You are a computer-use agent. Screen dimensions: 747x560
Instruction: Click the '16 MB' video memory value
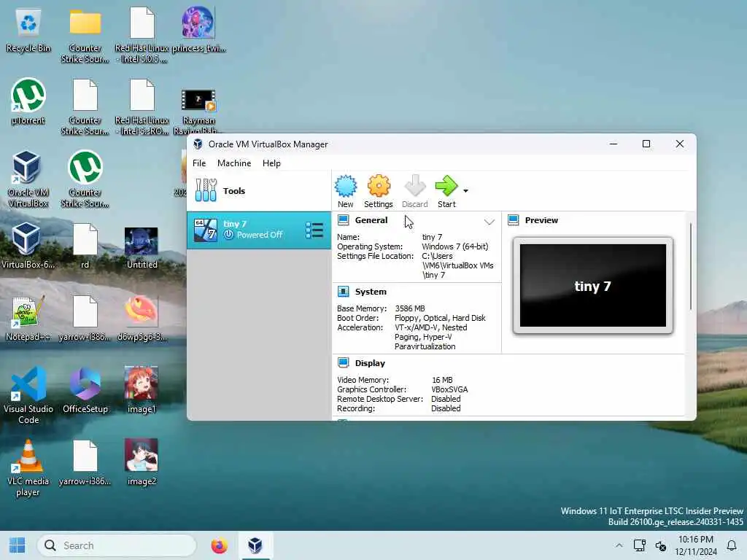[442, 380]
